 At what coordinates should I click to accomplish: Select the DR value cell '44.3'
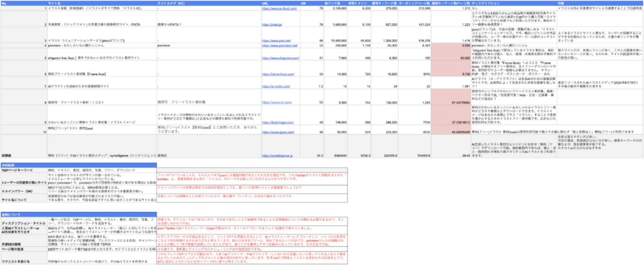(x=312, y=146)
